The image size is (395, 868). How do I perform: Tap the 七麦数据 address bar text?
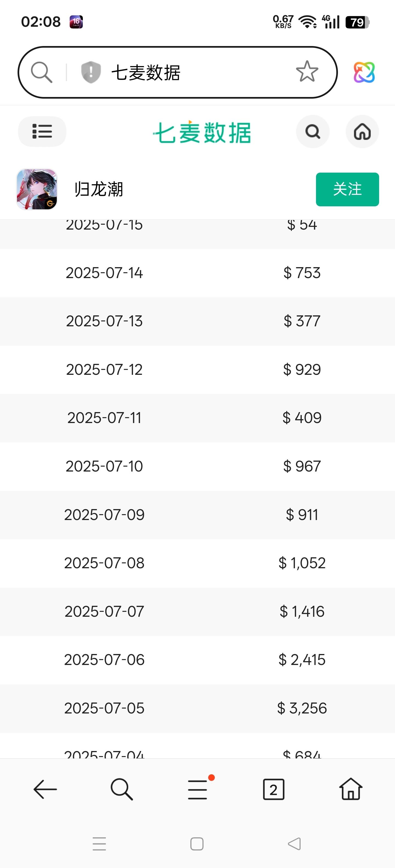pos(146,72)
